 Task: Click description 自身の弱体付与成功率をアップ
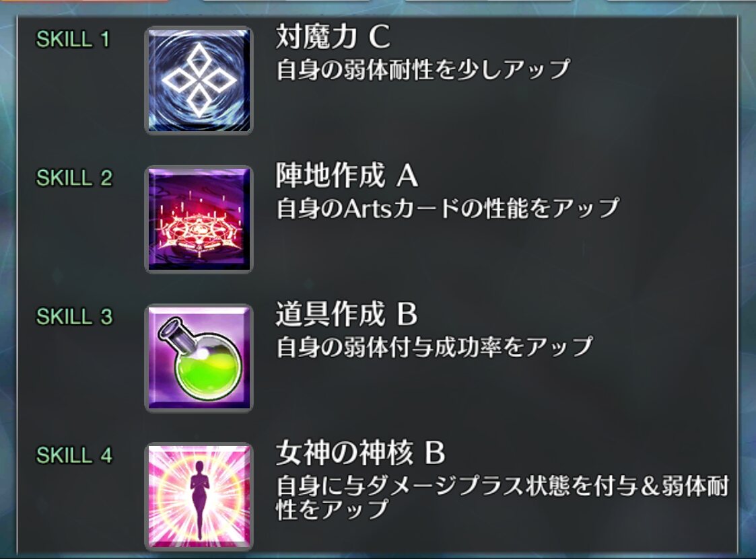pos(434,347)
